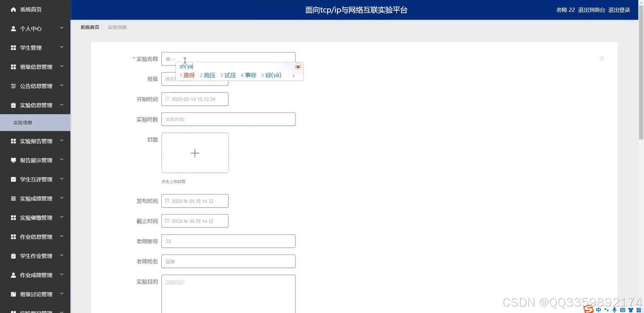The height and width of the screenshot is (313, 644).
Task: Expand the 班级信息管理 menu chevron
Action: (x=62, y=66)
